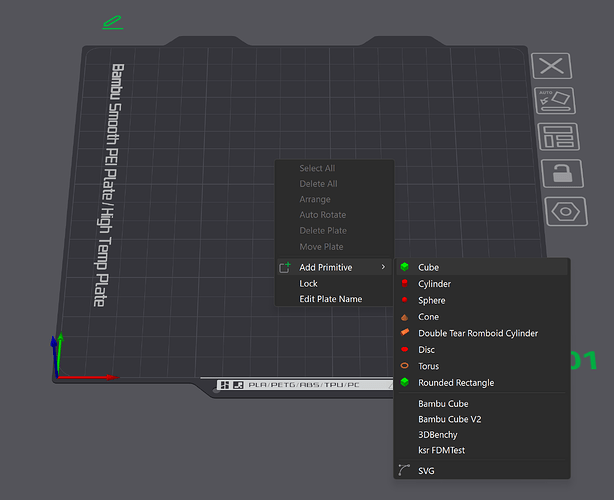
Task: Click the icon beside Double Tear Romboid Cylinder
Action: click(405, 332)
